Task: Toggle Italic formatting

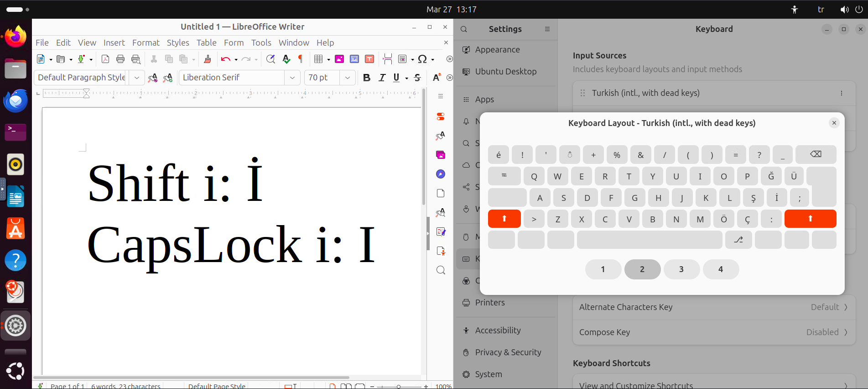Action: click(382, 78)
